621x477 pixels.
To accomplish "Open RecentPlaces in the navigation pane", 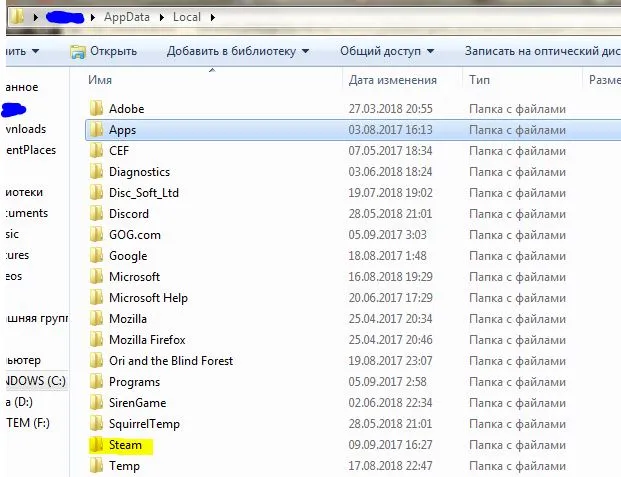I will pyautogui.click(x=31, y=150).
